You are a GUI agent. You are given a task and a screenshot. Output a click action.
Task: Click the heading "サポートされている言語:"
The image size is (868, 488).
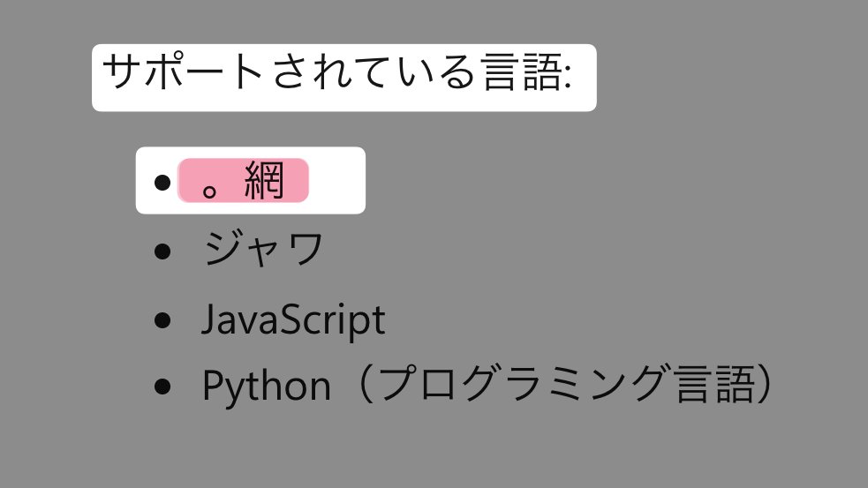pos(337,74)
